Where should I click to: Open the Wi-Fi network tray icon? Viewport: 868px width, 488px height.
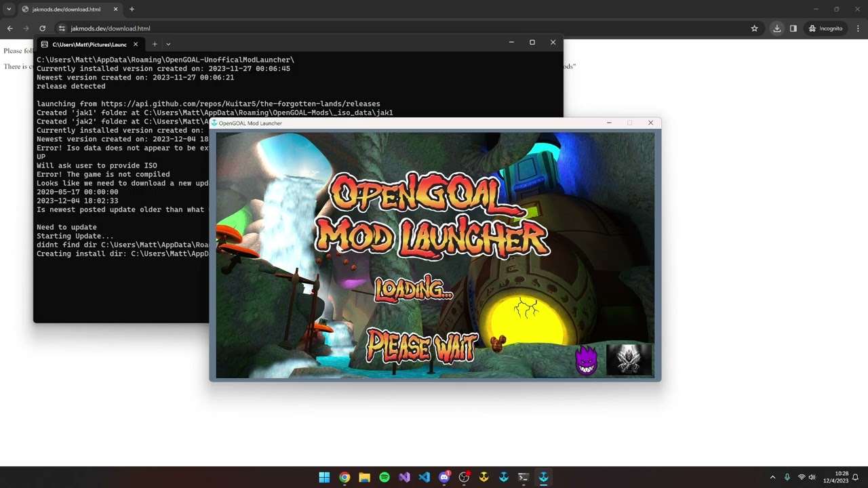click(x=802, y=477)
